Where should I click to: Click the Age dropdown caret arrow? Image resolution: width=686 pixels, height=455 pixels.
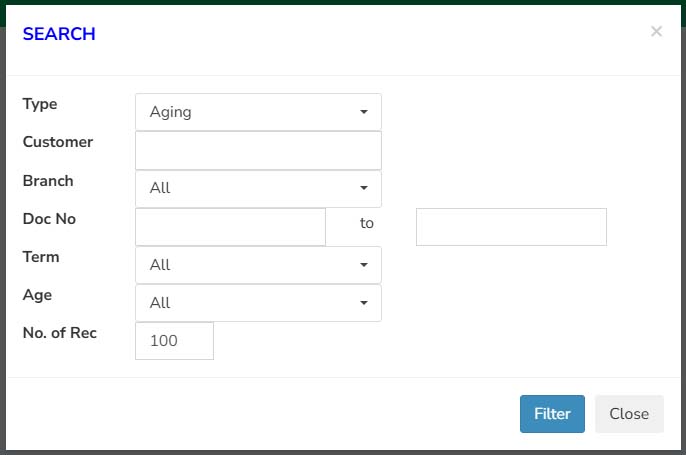364,303
